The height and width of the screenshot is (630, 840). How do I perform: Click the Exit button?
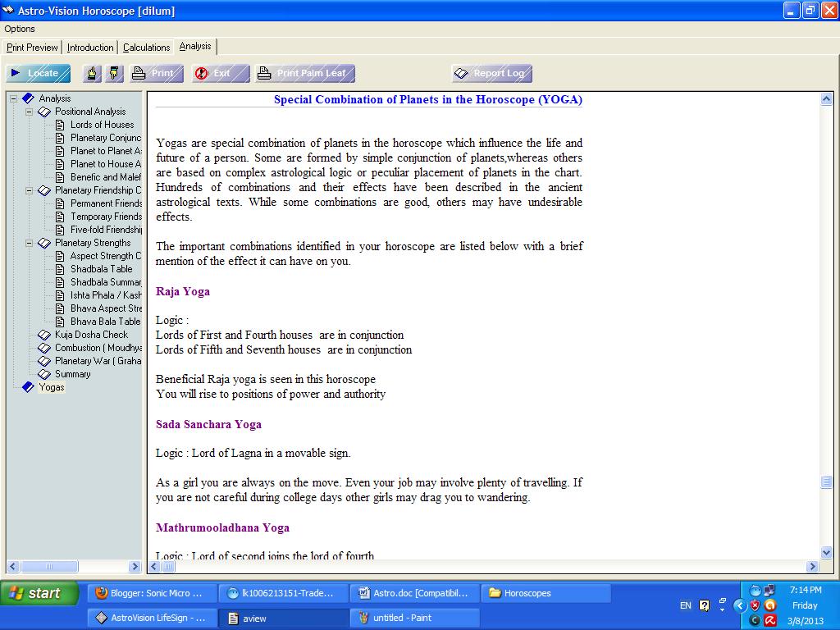pos(221,73)
